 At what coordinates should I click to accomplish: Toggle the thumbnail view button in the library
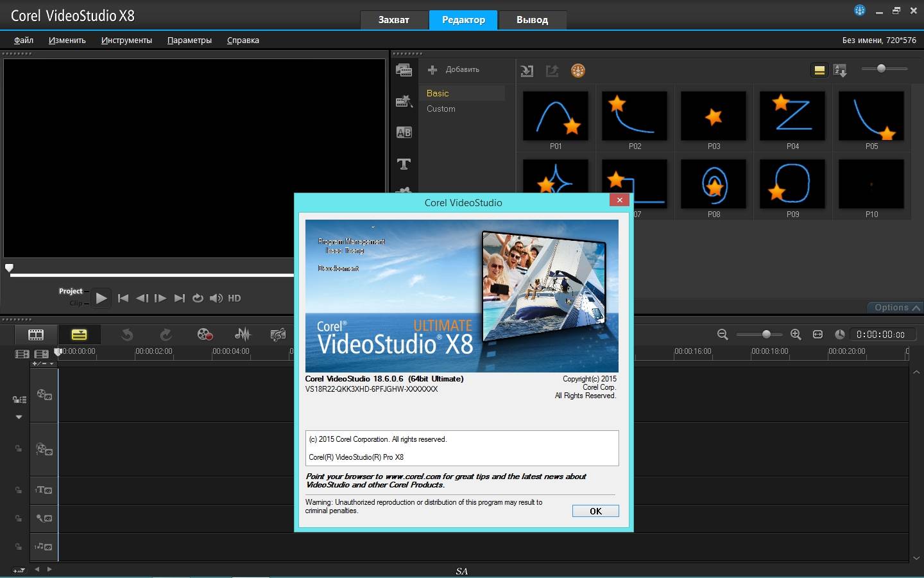pos(819,71)
